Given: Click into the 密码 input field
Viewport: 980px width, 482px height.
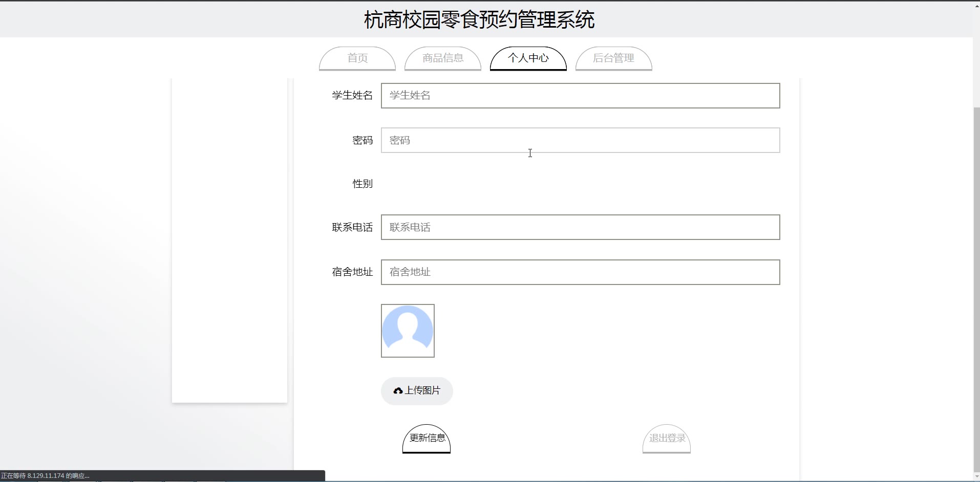Looking at the screenshot, I should point(580,140).
